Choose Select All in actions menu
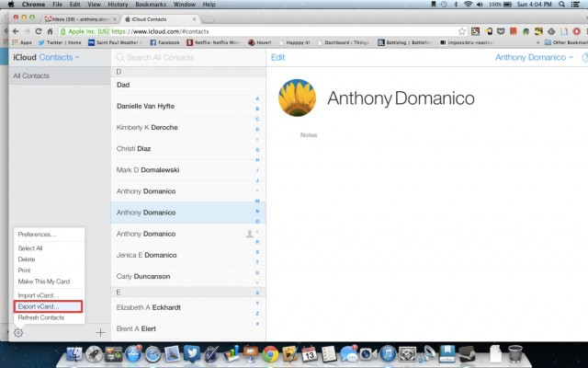The width and height of the screenshot is (588, 368). pos(30,248)
